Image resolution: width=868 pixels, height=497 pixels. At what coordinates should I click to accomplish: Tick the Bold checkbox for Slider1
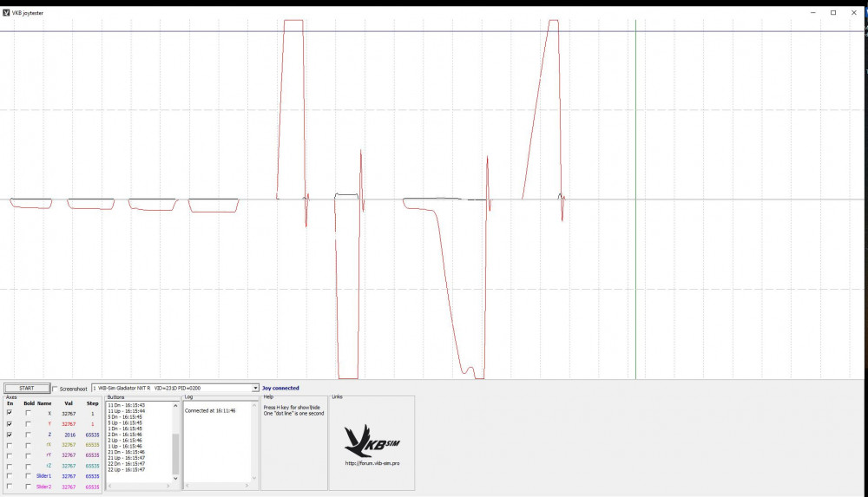pyautogui.click(x=29, y=476)
